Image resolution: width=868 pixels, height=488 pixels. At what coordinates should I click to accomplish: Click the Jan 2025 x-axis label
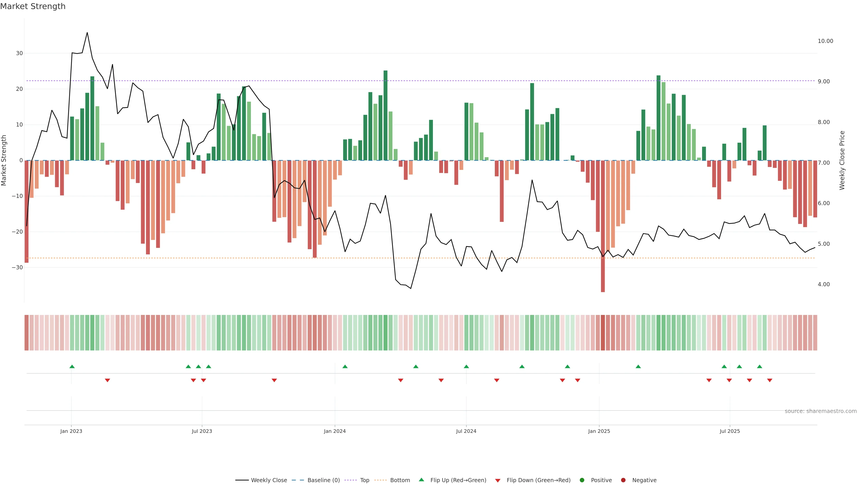click(x=599, y=431)
